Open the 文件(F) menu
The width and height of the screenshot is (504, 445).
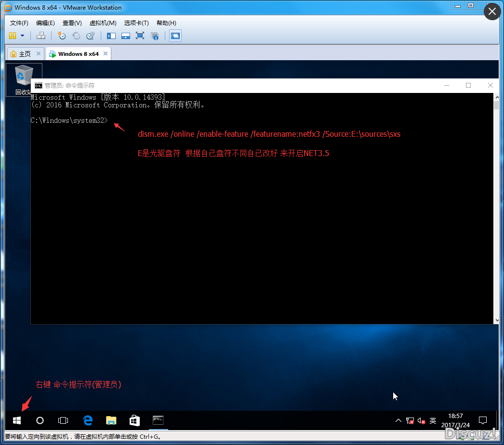point(19,23)
